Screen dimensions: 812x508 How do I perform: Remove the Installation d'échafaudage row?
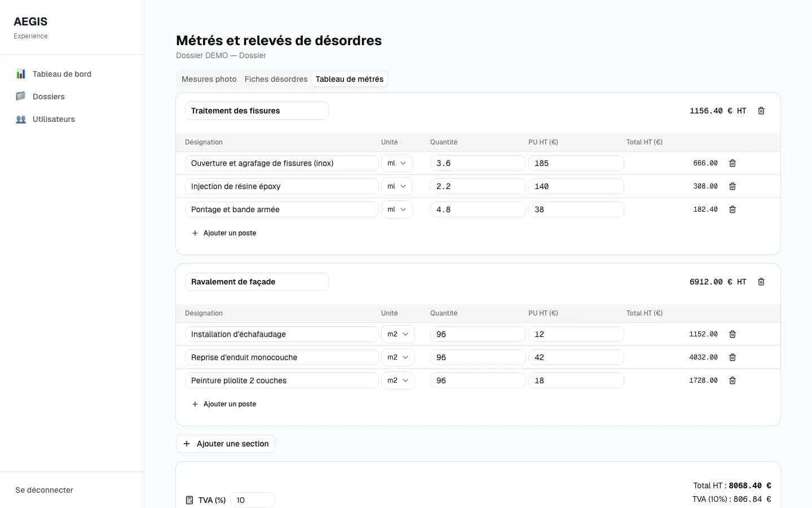point(732,334)
